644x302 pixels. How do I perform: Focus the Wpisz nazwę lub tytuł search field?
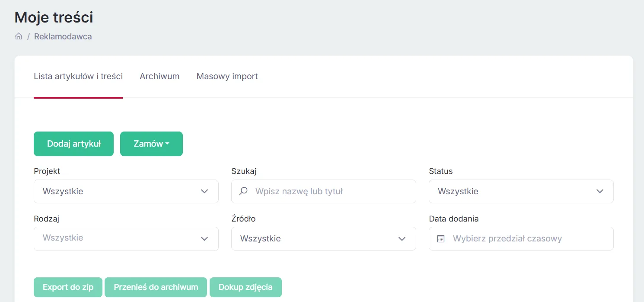point(324,191)
